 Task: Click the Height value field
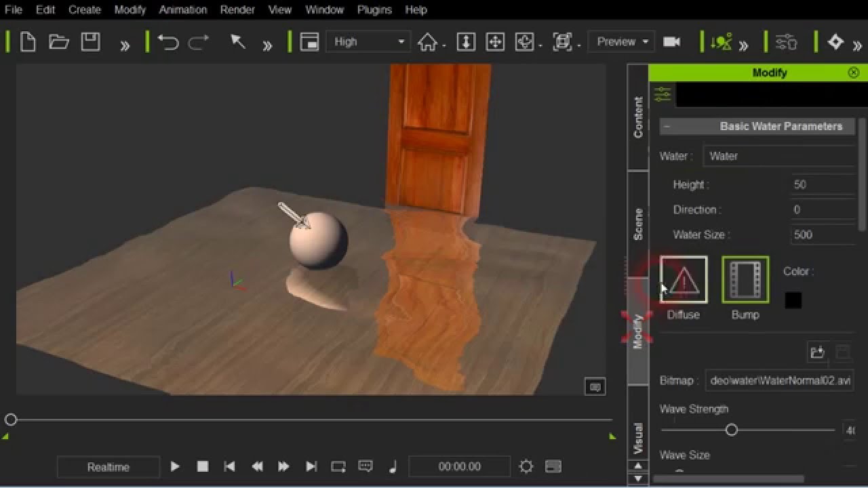(823, 184)
